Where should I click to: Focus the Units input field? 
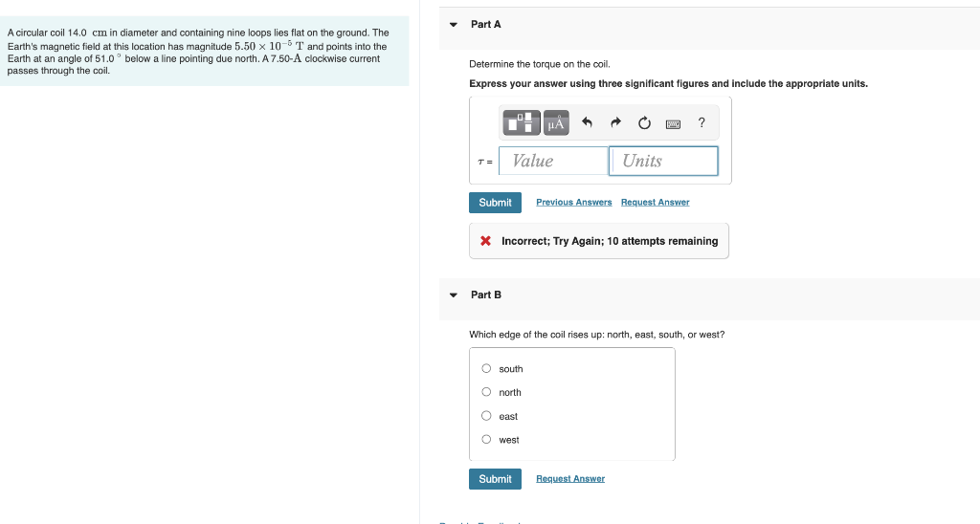[663, 162]
